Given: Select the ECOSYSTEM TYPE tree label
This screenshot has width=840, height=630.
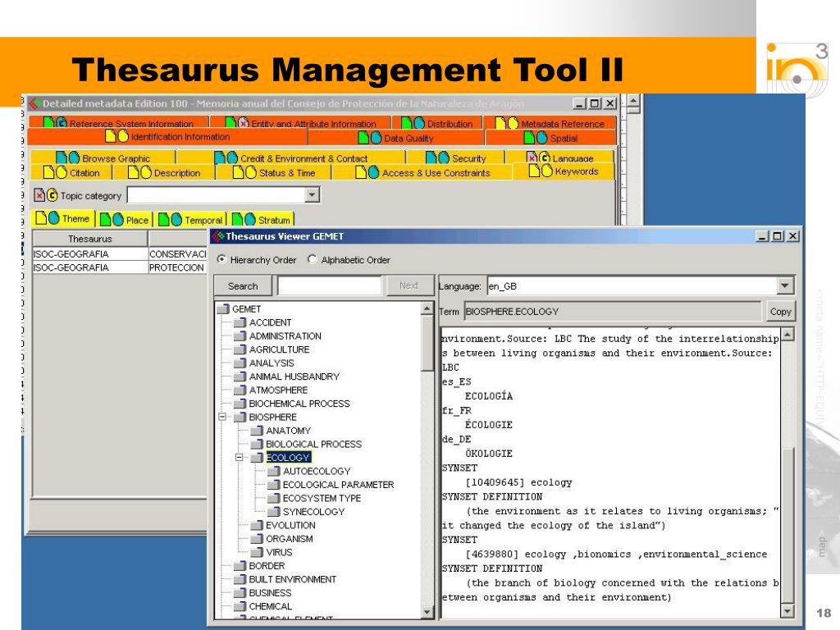Looking at the screenshot, I should [x=322, y=498].
